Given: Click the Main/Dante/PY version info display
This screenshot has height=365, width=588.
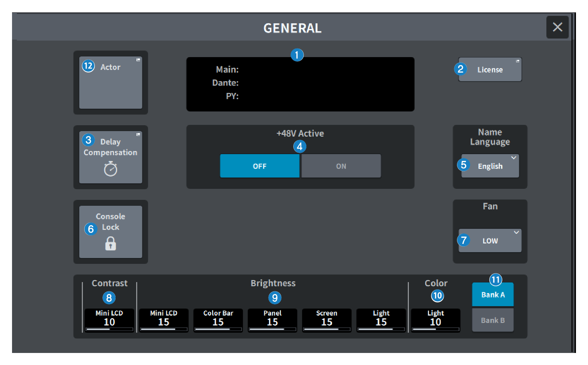Looking at the screenshot, I should (300, 84).
